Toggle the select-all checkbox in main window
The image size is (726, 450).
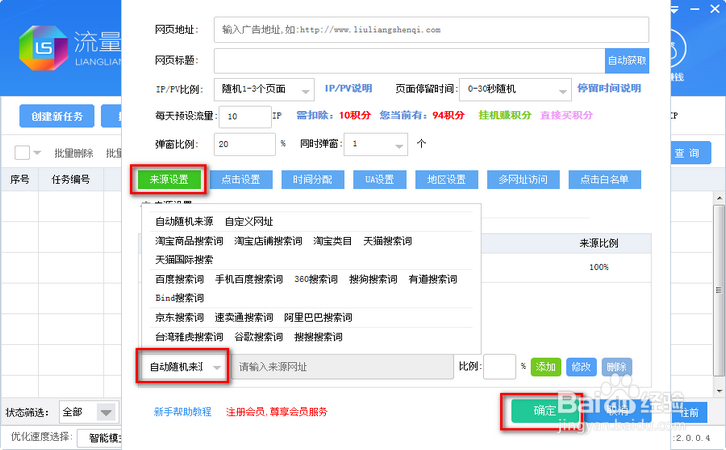click(22, 153)
